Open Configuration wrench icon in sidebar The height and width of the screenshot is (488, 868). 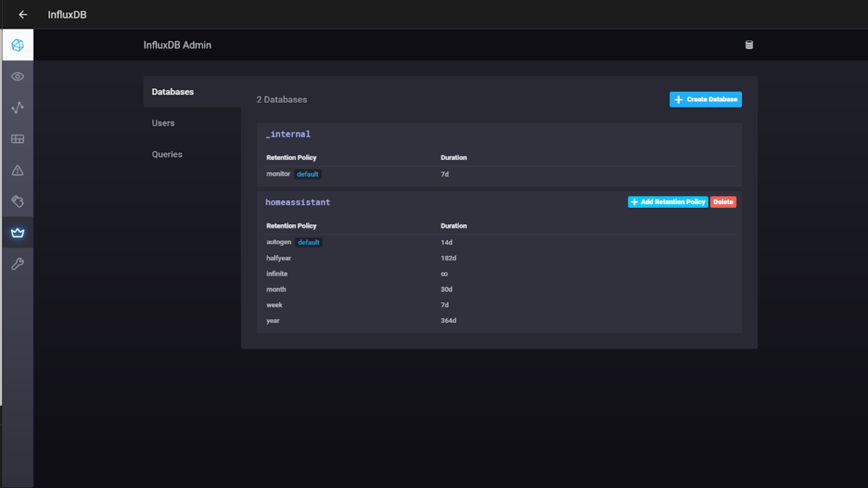(x=17, y=264)
